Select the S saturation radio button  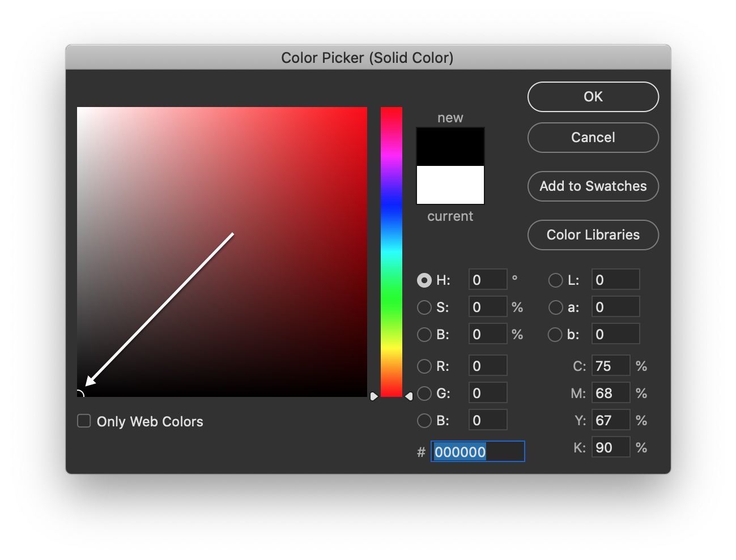424,307
